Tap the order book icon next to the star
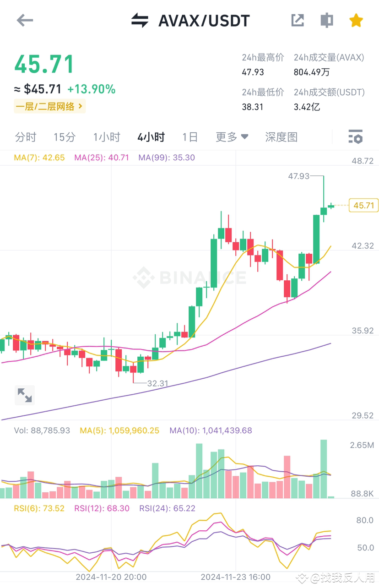 coord(326,20)
